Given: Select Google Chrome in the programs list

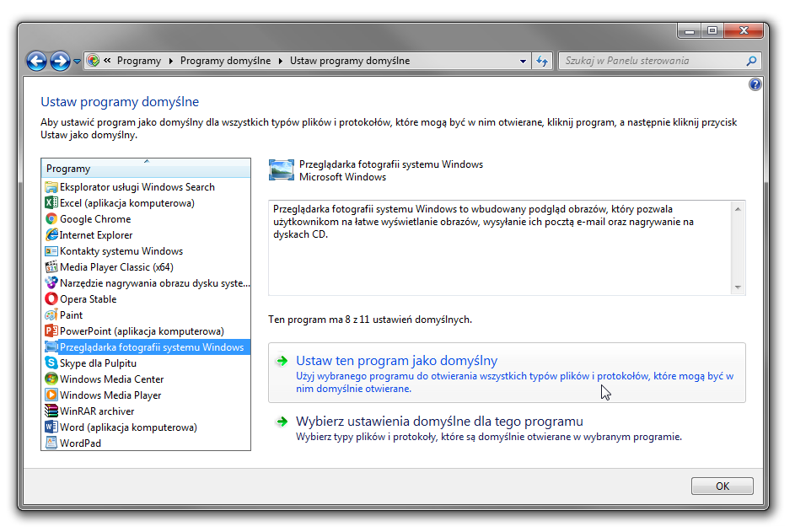Looking at the screenshot, I should [x=146, y=219].
